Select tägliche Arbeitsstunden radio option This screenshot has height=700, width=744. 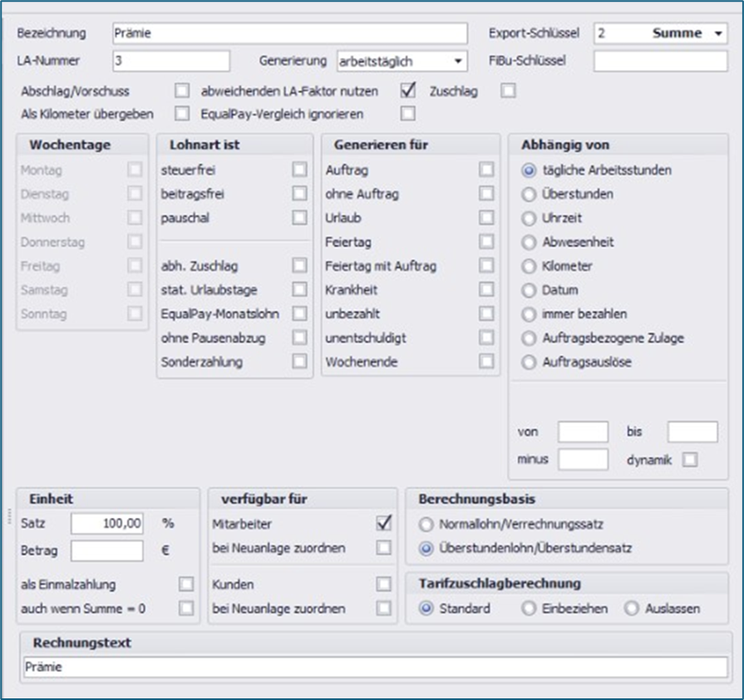pos(529,170)
